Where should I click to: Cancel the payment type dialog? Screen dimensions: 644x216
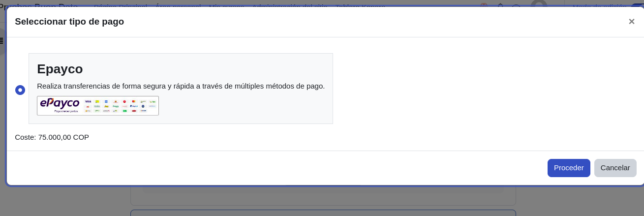(x=615, y=168)
